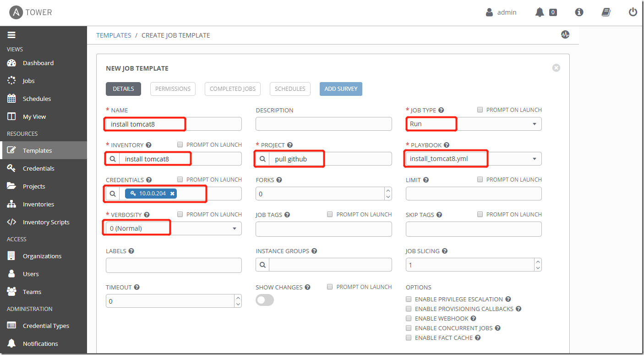644x355 pixels.
Task: Open Jobs in the sidebar
Action: [44, 81]
